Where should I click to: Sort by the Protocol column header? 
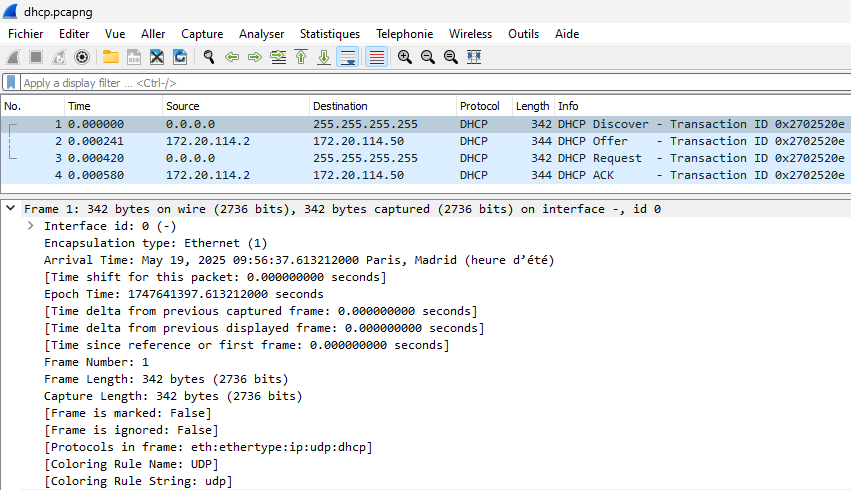[484, 106]
